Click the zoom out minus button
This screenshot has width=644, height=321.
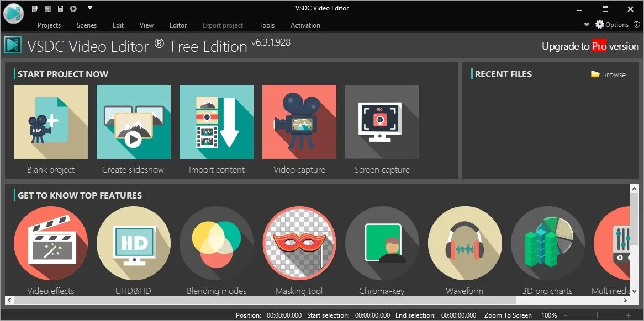click(x=566, y=315)
